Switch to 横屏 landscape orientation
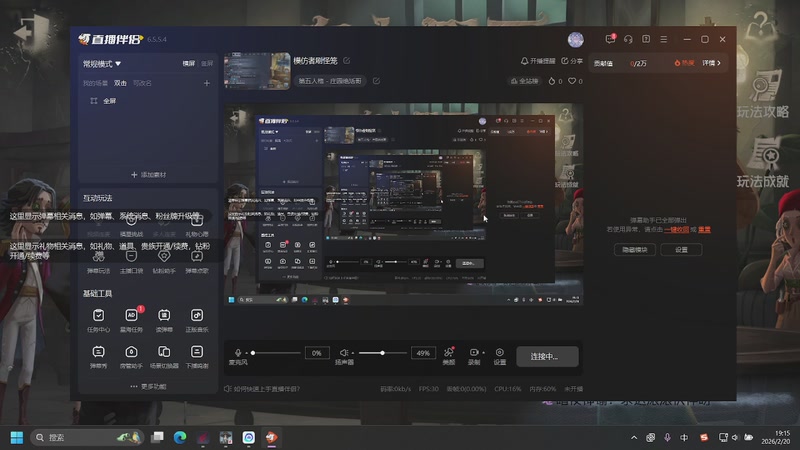 coord(189,64)
